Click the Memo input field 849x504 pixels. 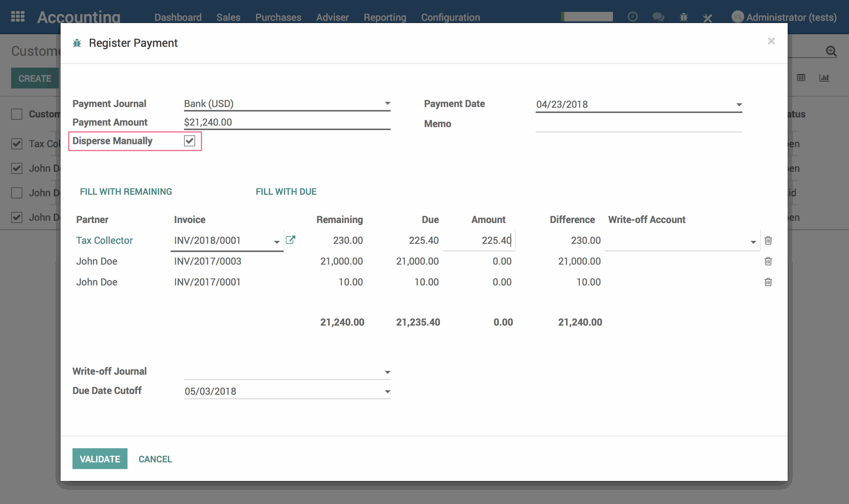639,124
